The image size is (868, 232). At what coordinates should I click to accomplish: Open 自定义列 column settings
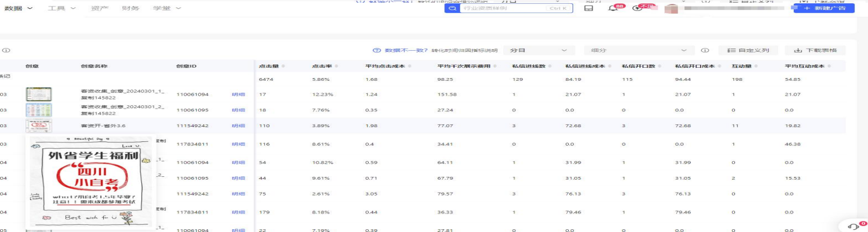[x=748, y=50]
